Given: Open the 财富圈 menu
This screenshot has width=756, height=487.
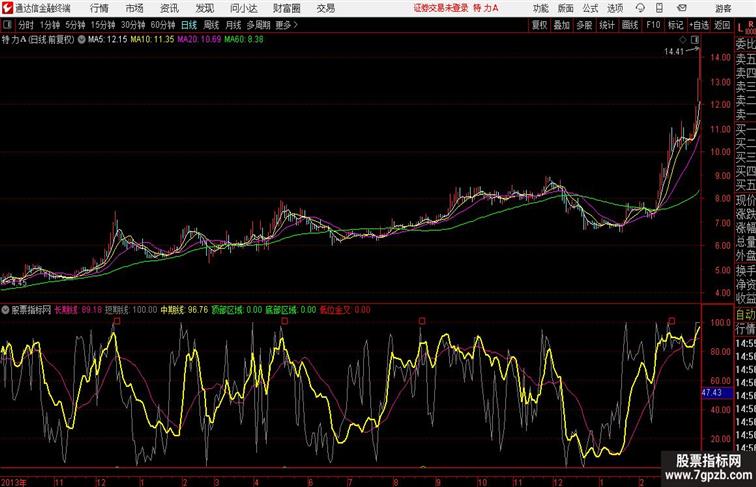Looking at the screenshot, I should click(286, 8).
